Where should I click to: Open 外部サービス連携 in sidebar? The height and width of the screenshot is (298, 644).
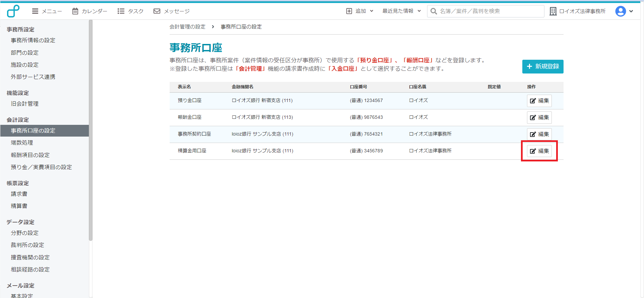33,77
